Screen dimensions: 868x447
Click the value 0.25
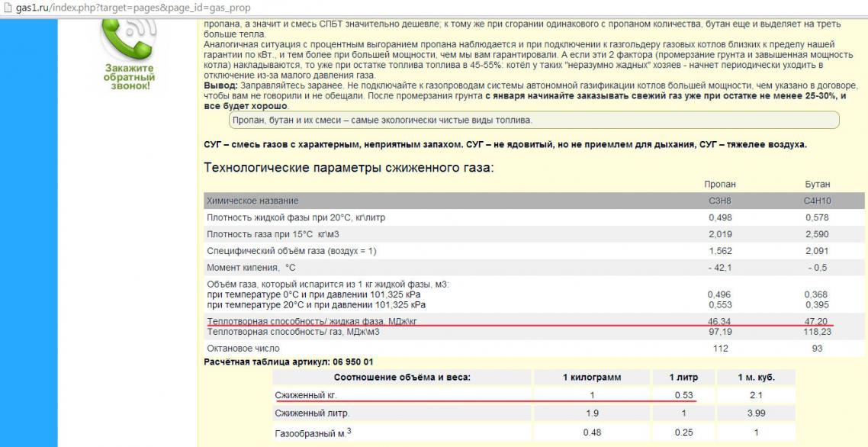click(683, 433)
